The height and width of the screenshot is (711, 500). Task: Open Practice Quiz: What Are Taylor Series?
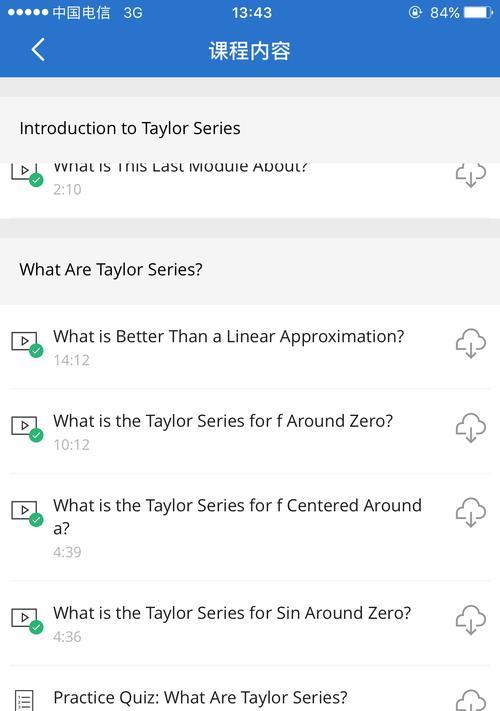[200, 697]
